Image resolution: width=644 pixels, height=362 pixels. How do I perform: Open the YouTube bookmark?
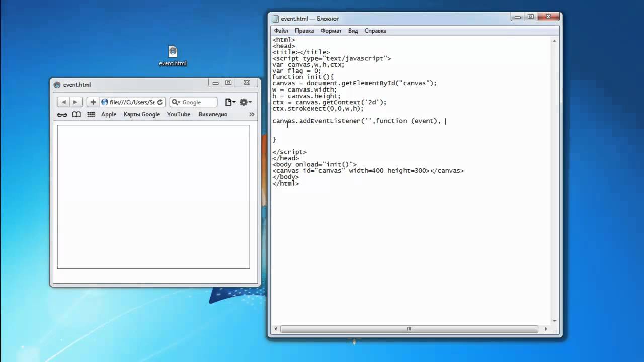tap(179, 114)
